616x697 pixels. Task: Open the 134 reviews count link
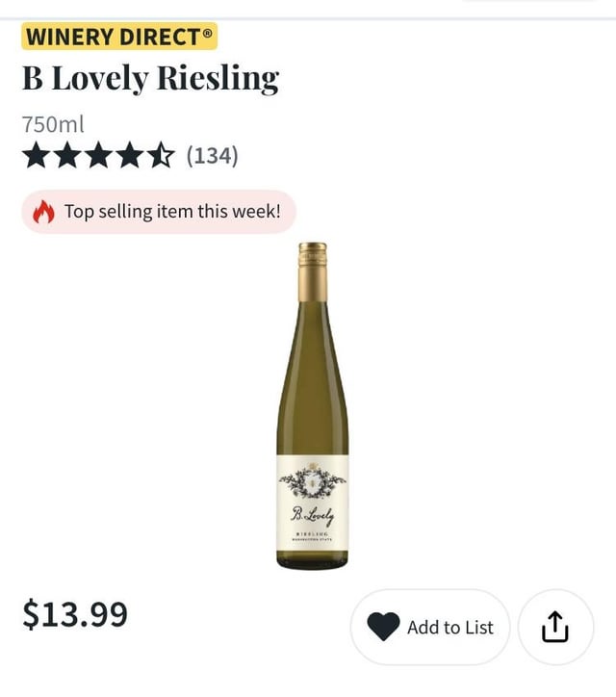click(212, 155)
